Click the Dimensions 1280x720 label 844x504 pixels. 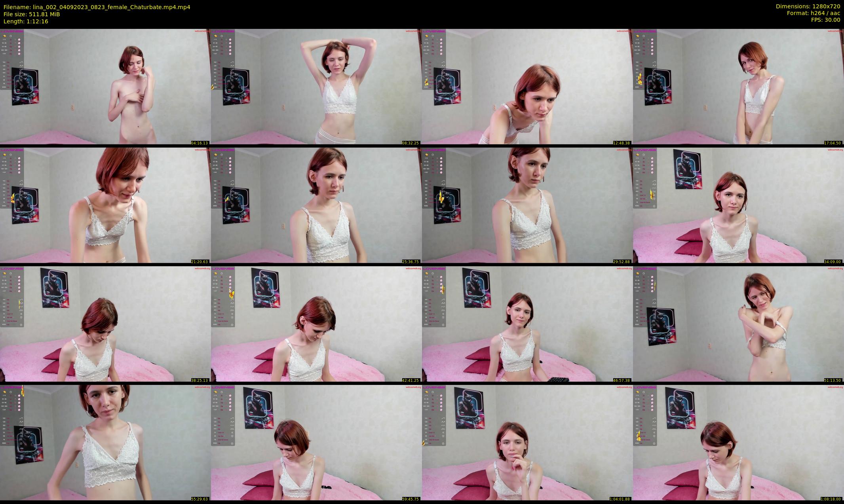(x=808, y=6)
